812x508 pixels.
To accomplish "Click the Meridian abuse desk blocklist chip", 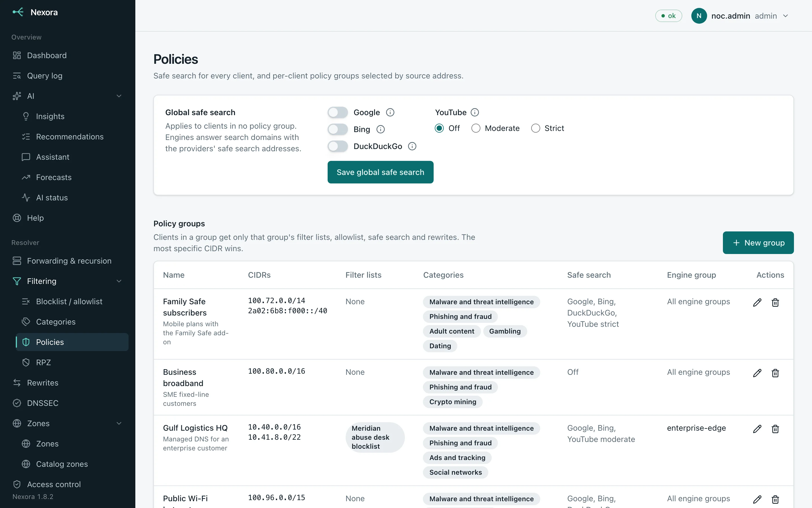I will [x=375, y=437].
